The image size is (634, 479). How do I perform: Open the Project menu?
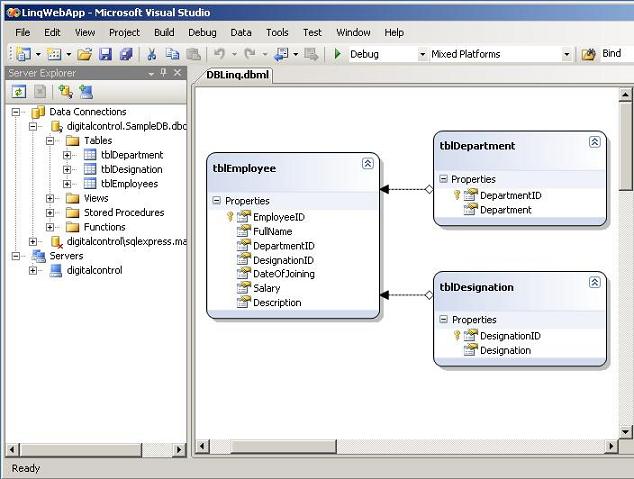coord(124,32)
